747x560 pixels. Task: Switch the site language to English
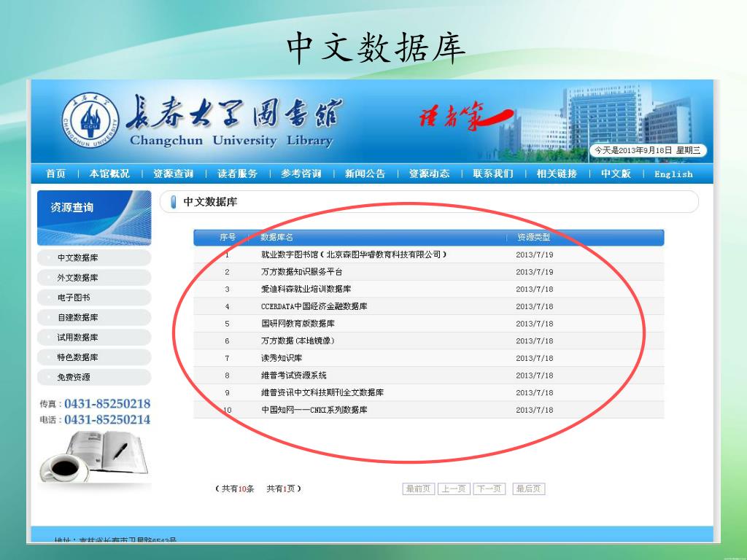click(x=673, y=174)
